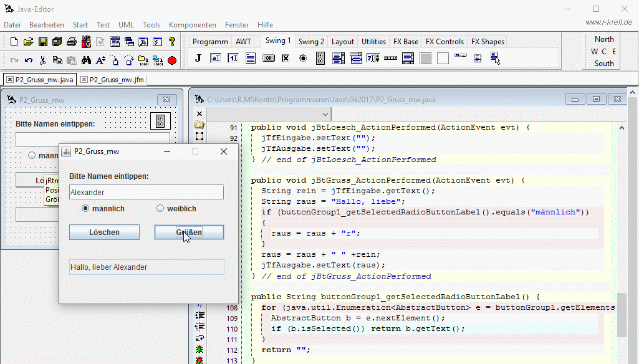Click the Undo arrow icon
Screen dimensions: 639x364
29,60
